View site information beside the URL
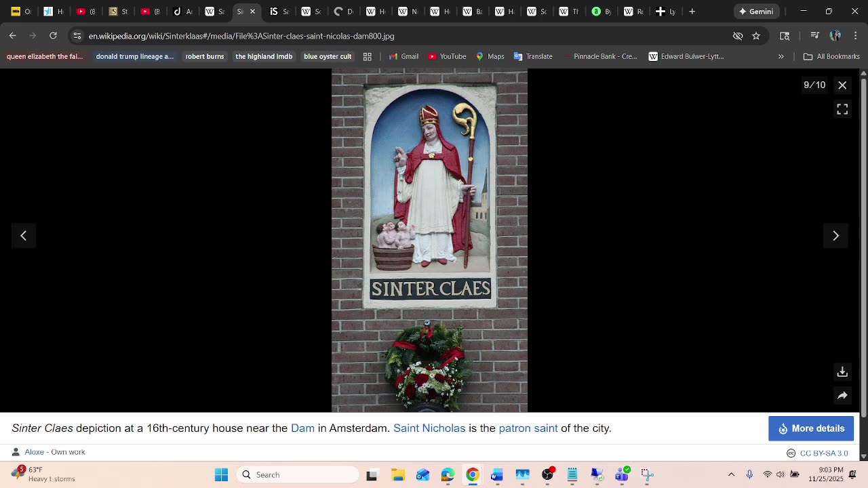 (77, 36)
